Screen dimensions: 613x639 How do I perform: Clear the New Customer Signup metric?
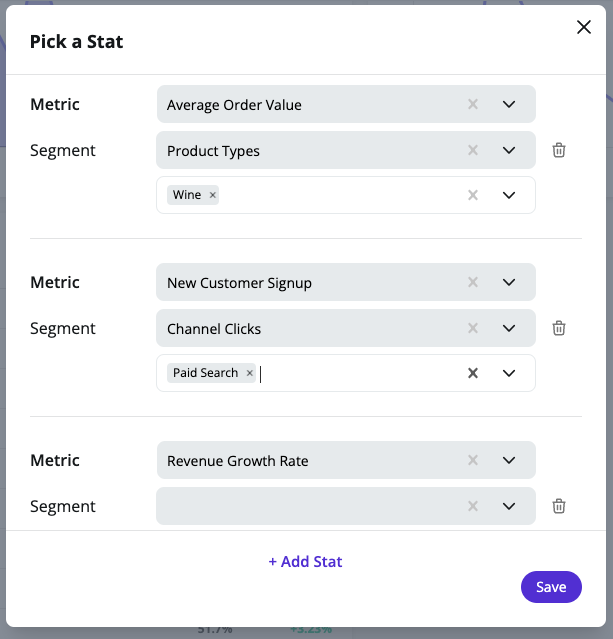point(473,282)
